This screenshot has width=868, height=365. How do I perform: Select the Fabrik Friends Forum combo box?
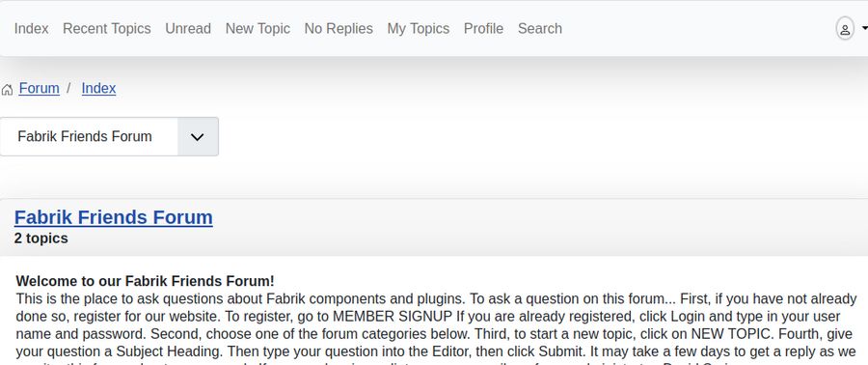point(109,137)
